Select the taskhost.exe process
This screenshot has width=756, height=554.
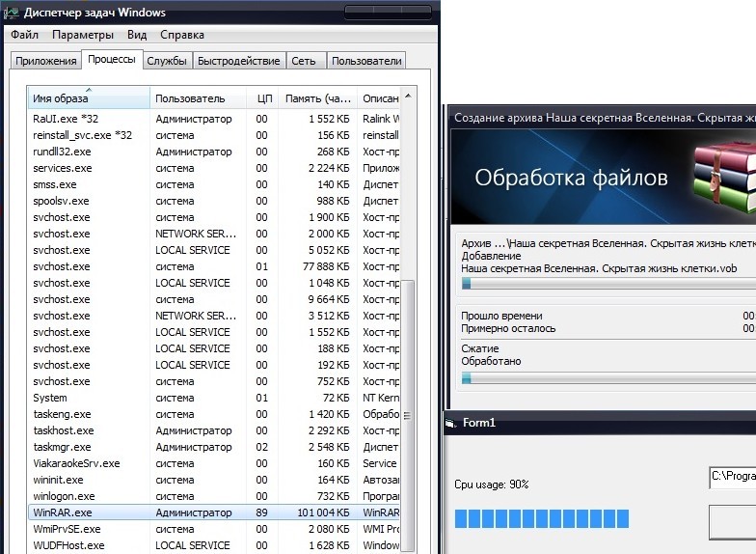click(214, 430)
